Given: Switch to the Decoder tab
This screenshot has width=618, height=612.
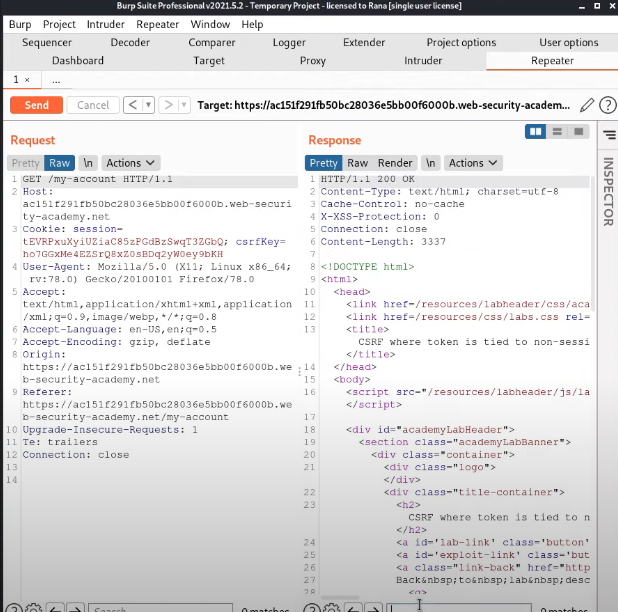Looking at the screenshot, I should (130, 43).
